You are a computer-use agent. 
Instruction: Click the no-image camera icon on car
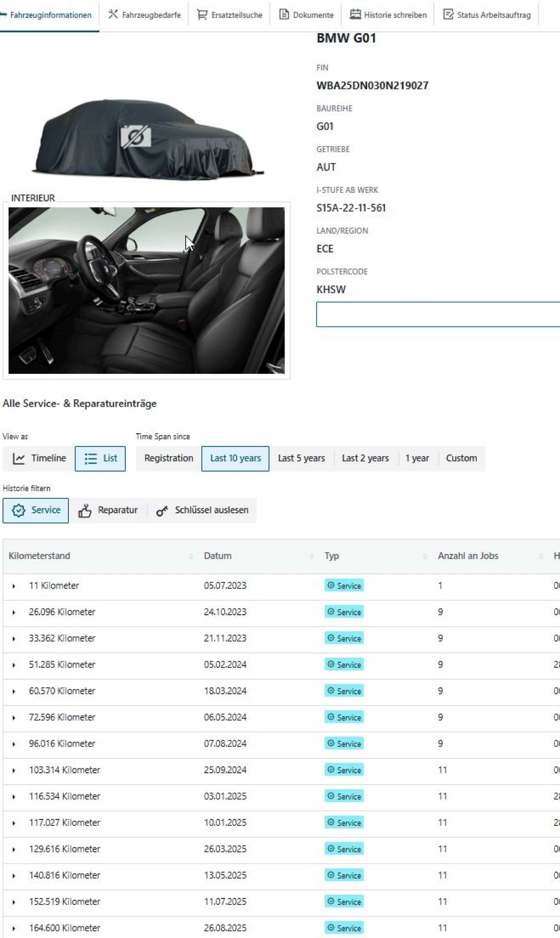point(136,136)
